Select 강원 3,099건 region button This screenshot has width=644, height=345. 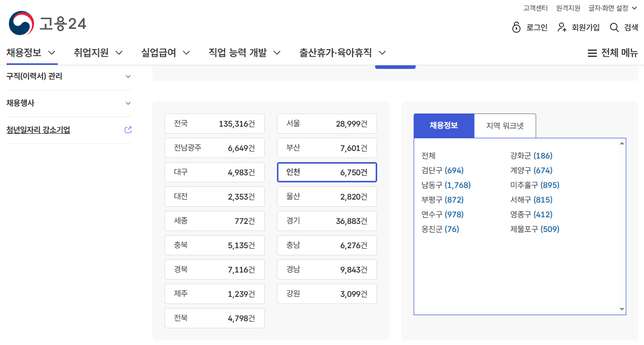point(327,294)
